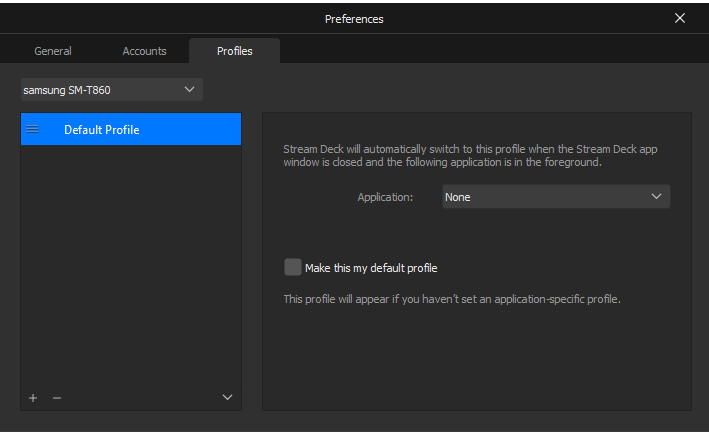Select the Profiles tab
The height and width of the screenshot is (437, 709).
234,51
